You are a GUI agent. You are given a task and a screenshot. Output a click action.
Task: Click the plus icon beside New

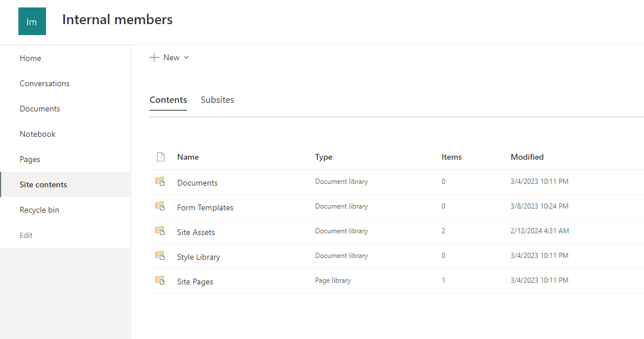tap(154, 57)
